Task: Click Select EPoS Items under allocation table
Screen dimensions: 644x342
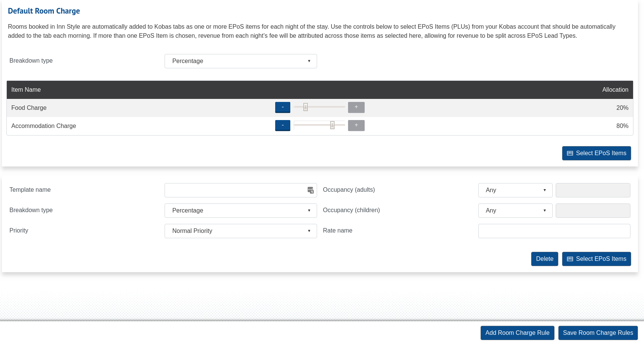Action: [x=596, y=153]
